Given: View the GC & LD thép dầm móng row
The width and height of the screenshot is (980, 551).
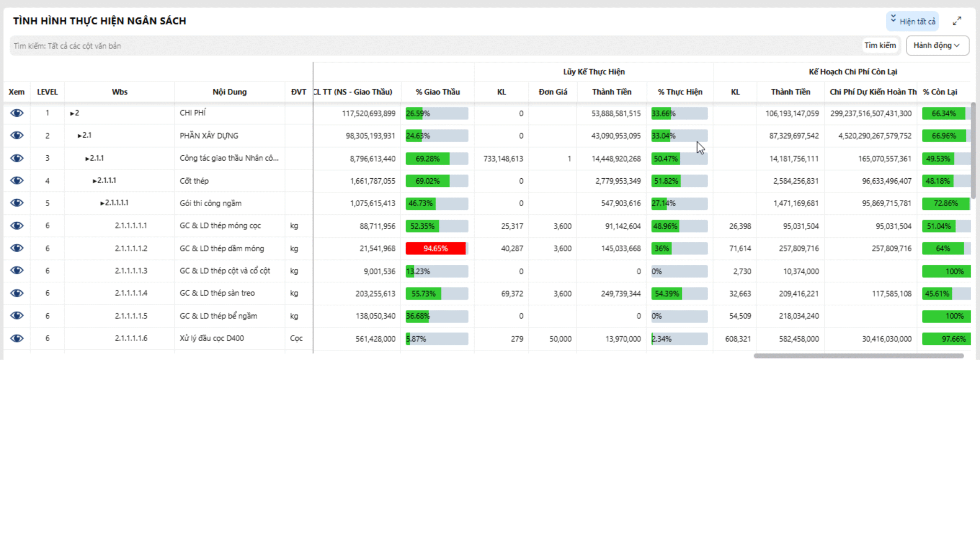Looking at the screenshot, I should (17, 248).
